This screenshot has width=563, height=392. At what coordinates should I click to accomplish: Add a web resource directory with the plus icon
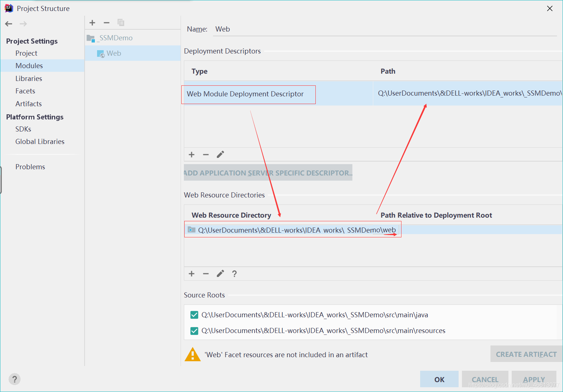(192, 274)
